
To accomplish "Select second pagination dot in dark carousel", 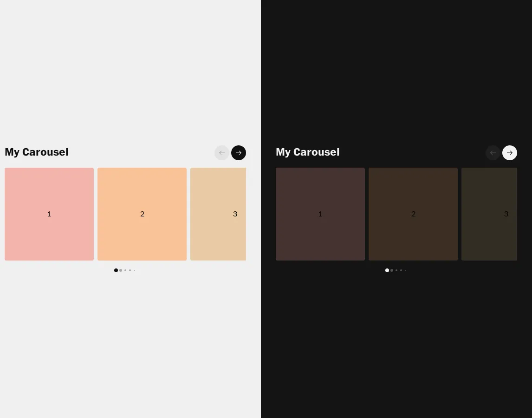I will tap(392, 270).
